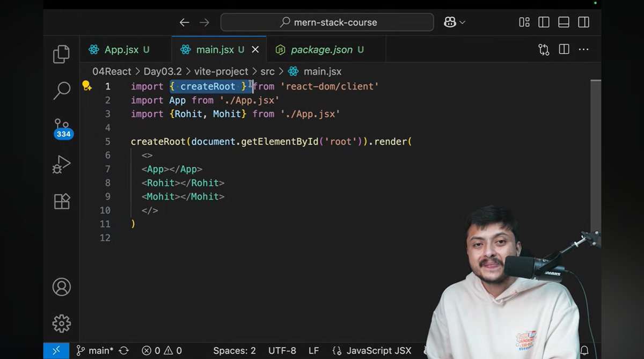
Task: Switch to the App.jsx tab
Action: [126, 50]
